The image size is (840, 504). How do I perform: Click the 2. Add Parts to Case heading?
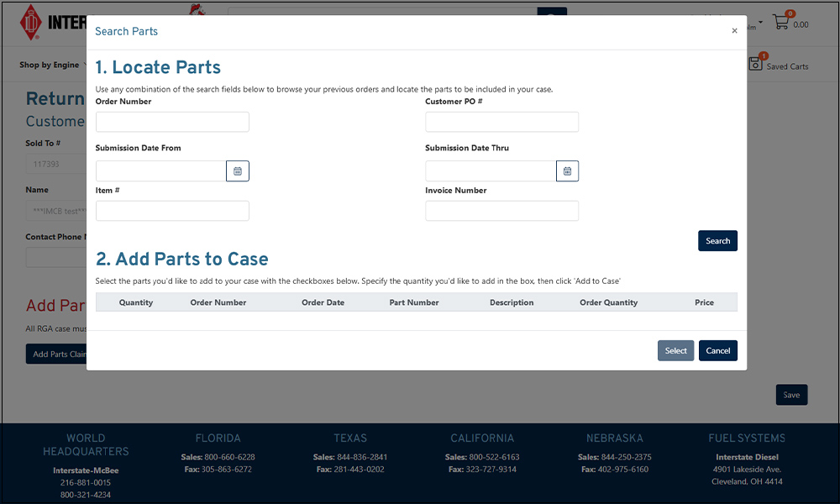point(182,260)
